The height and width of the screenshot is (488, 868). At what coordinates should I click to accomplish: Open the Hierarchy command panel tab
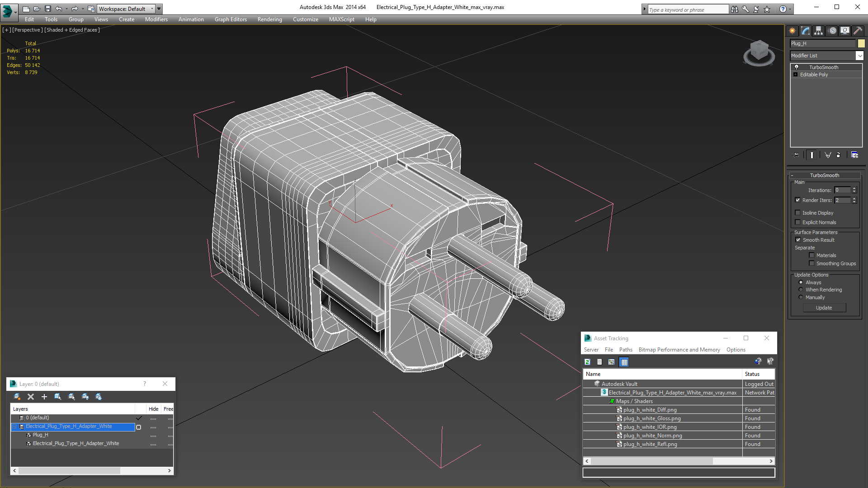[818, 31]
